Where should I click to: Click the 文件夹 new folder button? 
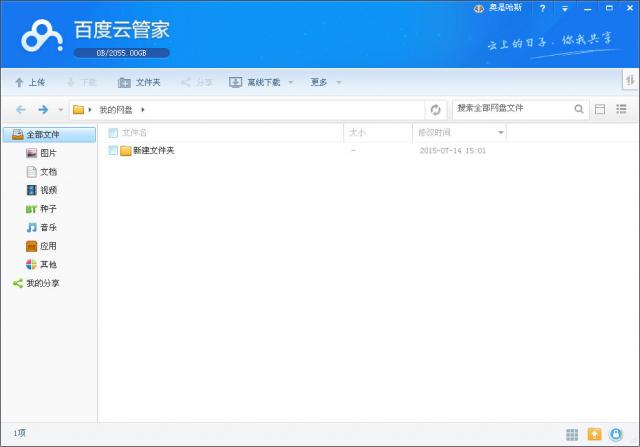[139, 82]
